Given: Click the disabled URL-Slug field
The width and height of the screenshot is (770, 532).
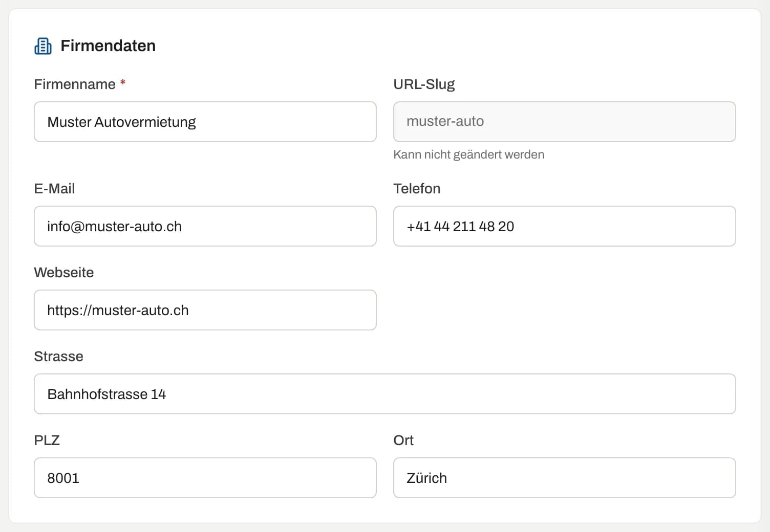Looking at the screenshot, I should click(x=564, y=122).
